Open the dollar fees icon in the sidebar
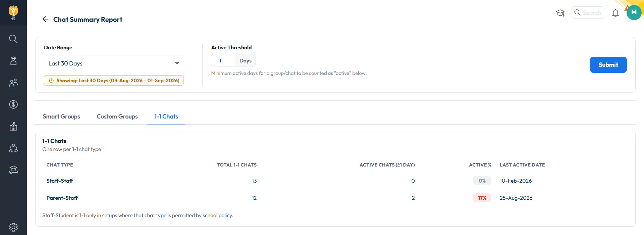The width and height of the screenshot is (644, 235). (x=13, y=104)
